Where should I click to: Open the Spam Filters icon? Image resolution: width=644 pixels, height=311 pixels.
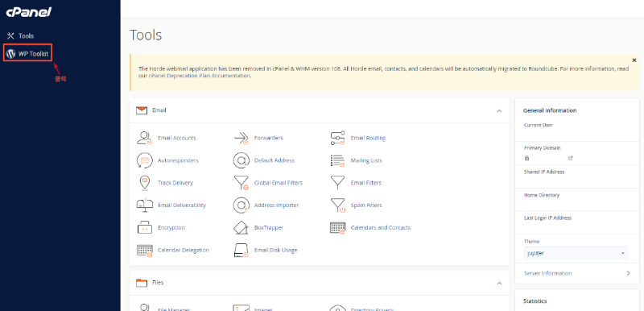[337, 205]
